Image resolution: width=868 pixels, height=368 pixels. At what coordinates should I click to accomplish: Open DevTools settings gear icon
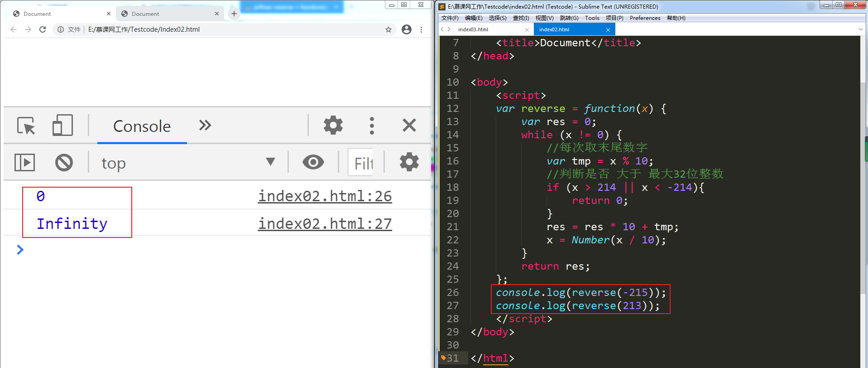333,125
